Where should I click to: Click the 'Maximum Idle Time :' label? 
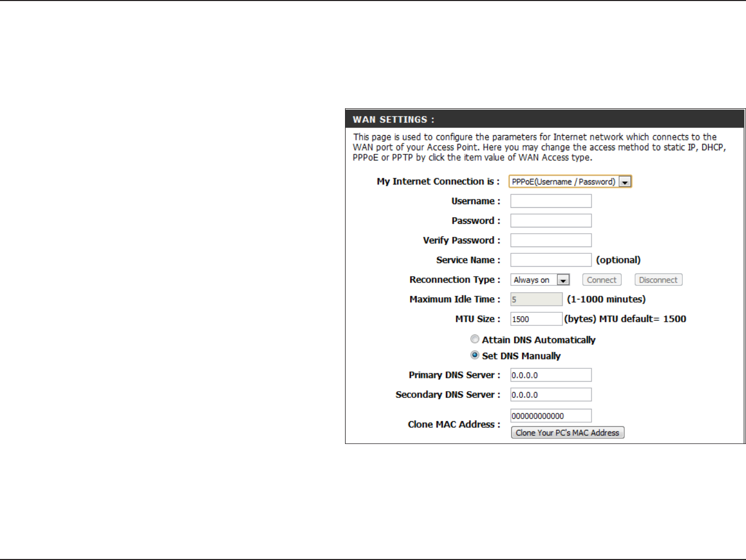click(455, 299)
